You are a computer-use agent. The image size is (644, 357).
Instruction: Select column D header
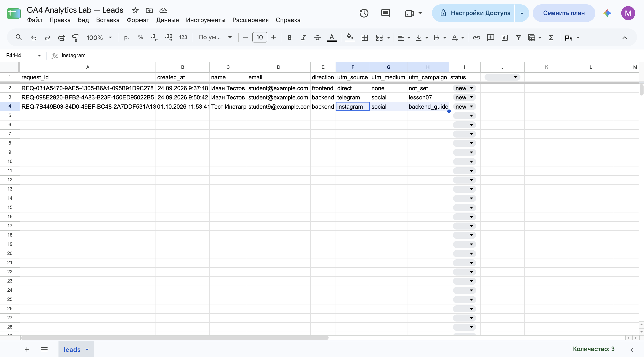(278, 67)
